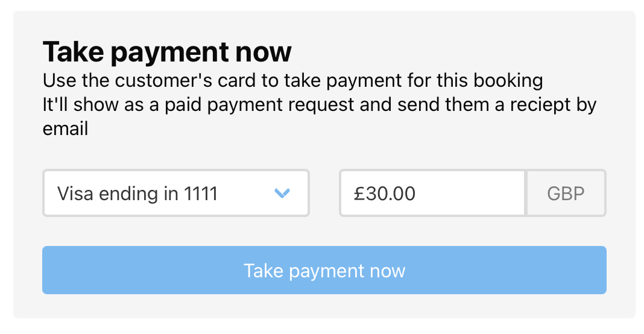Click the bold Take payment now heading

(x=167, y=52)
